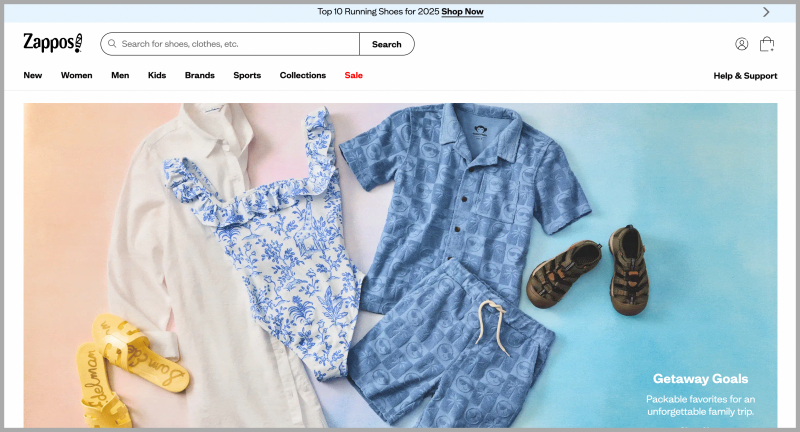Viewport: 800px width, 432px height.
Task: Click the Shop Now banner link
Action: click(462, 12)
